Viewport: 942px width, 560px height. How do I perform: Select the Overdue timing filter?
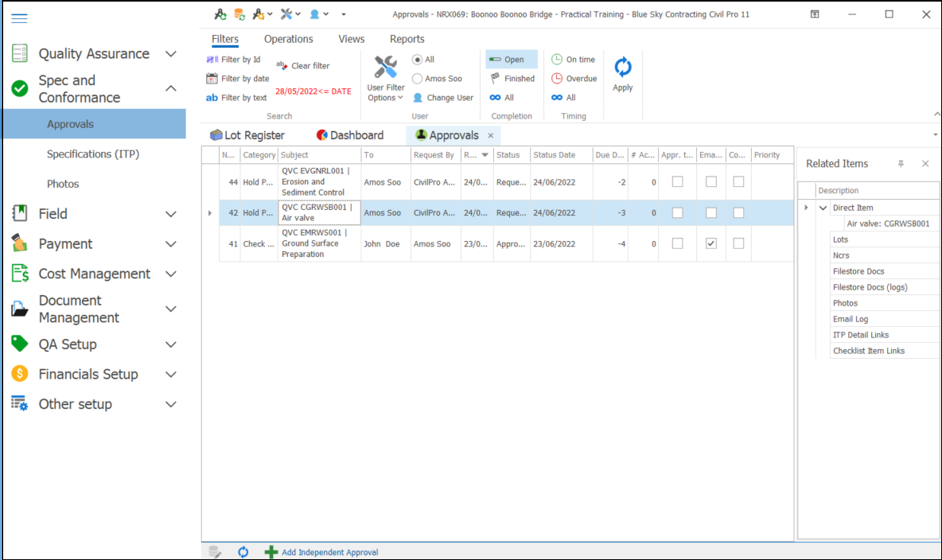click(x=558, y=79)
